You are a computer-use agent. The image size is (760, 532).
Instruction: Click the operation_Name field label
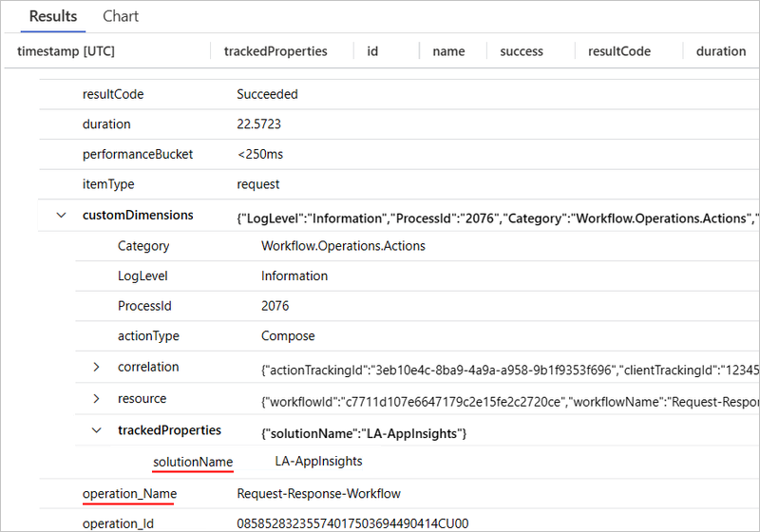tap(129, 494)
